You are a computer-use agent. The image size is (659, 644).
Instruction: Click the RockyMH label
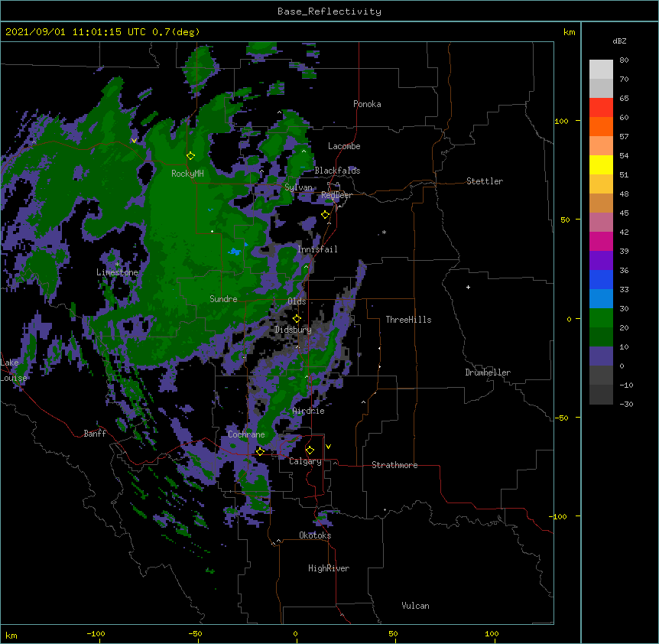(x=187, y=174)
